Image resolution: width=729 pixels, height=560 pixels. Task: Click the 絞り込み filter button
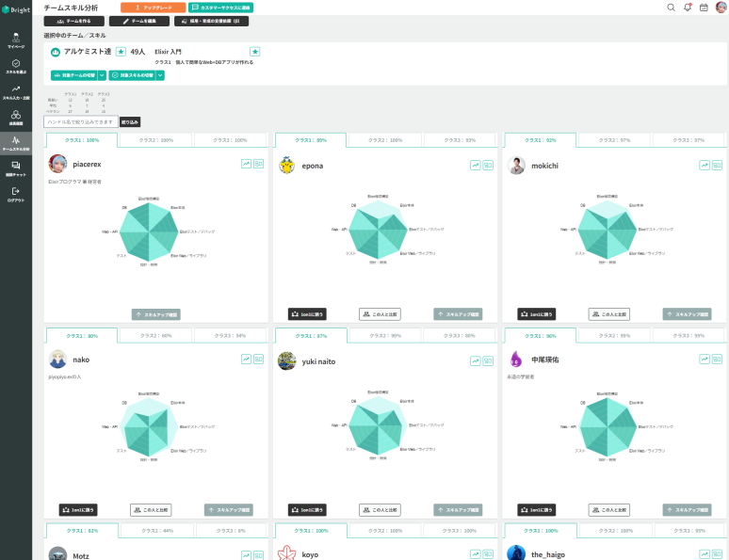130,122
